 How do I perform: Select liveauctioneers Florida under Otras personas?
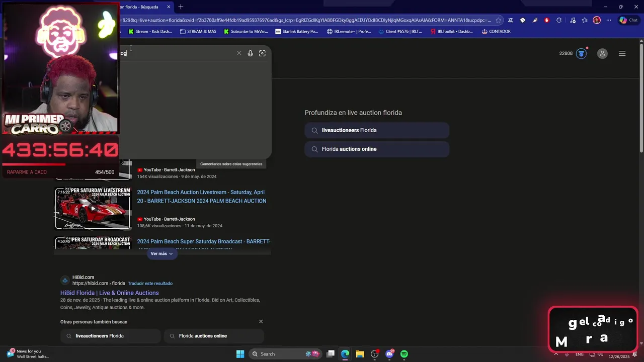tap(111, 336)
